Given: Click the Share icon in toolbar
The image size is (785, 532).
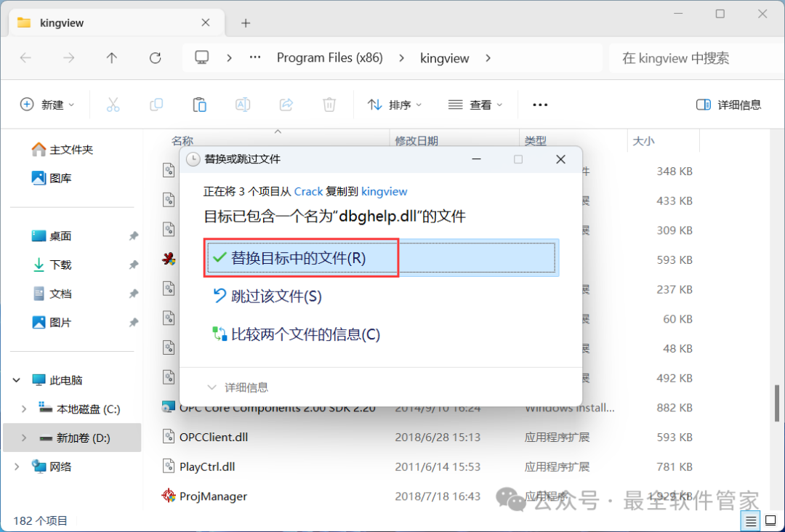Looking at the screenshot, I should [286, 105].
